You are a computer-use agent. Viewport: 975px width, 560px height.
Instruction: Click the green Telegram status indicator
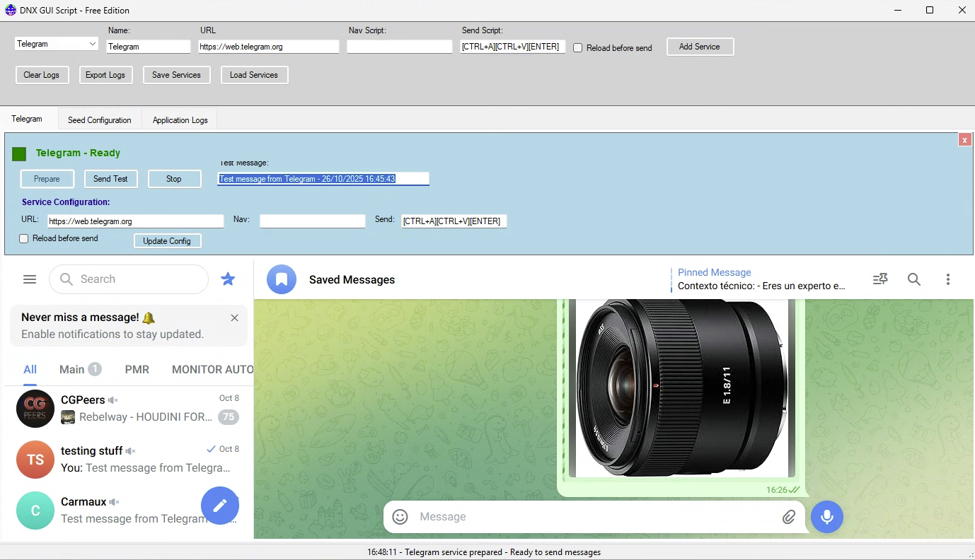(19, 153)
